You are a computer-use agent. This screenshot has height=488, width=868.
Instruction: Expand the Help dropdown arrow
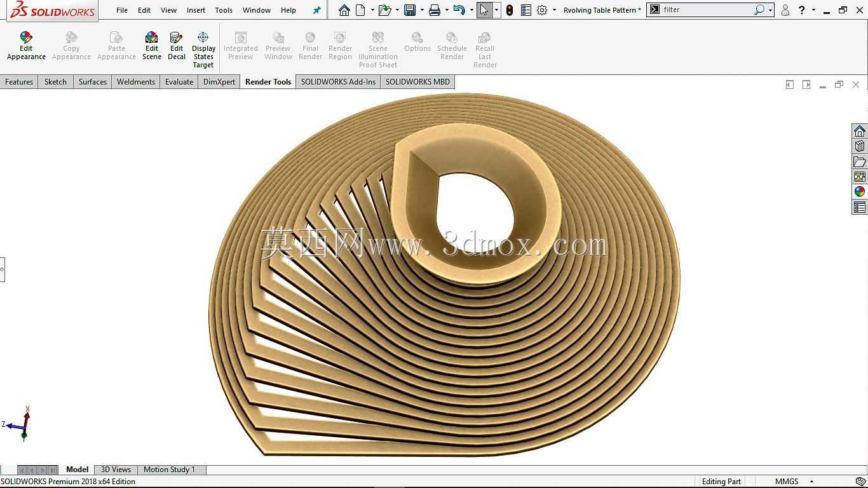click(x=813, y=10)
